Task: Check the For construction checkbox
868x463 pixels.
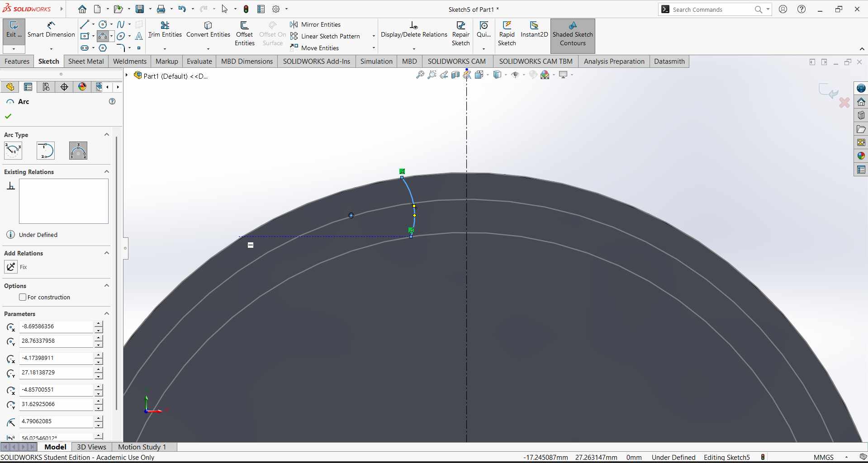Action: click(23, 297)
